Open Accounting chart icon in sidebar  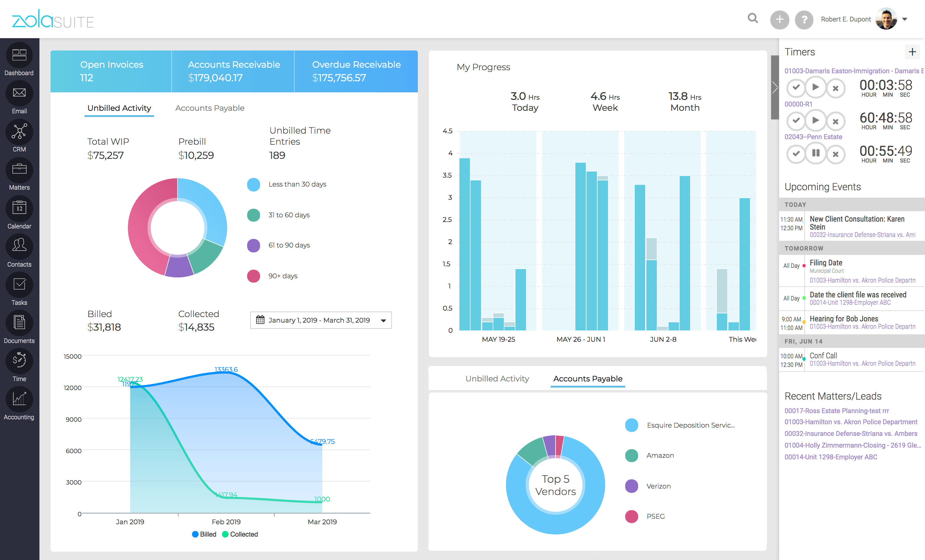[x=19, y=400]
